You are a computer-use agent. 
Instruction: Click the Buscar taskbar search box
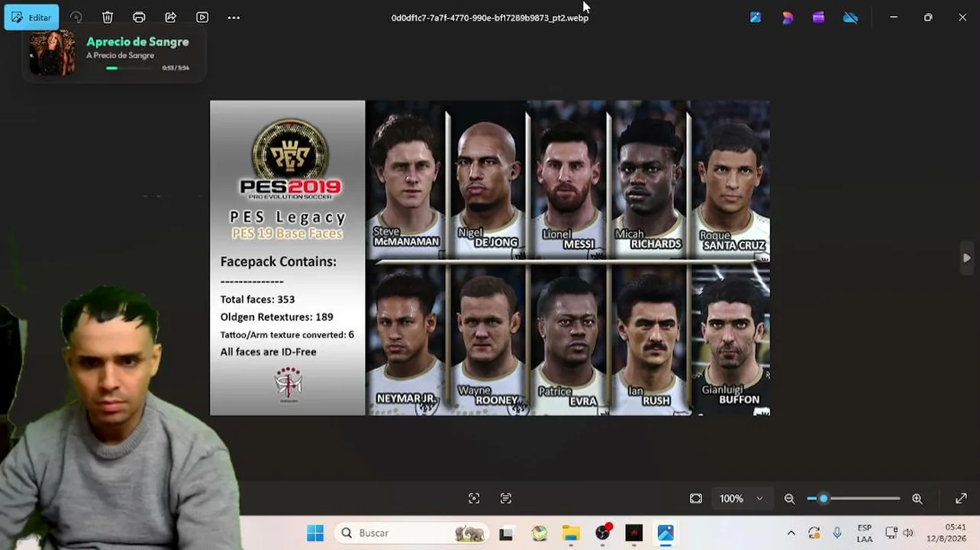(412, 532)
